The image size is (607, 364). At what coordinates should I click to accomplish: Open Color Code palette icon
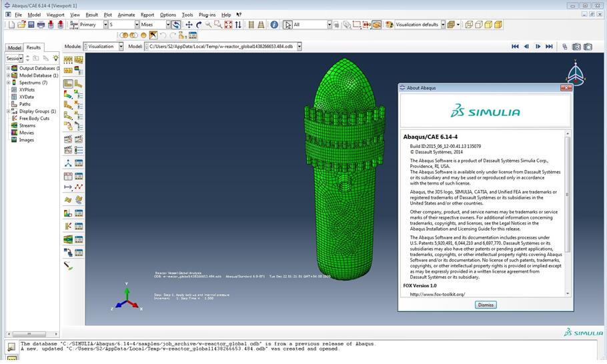click(x=389, y=25)
